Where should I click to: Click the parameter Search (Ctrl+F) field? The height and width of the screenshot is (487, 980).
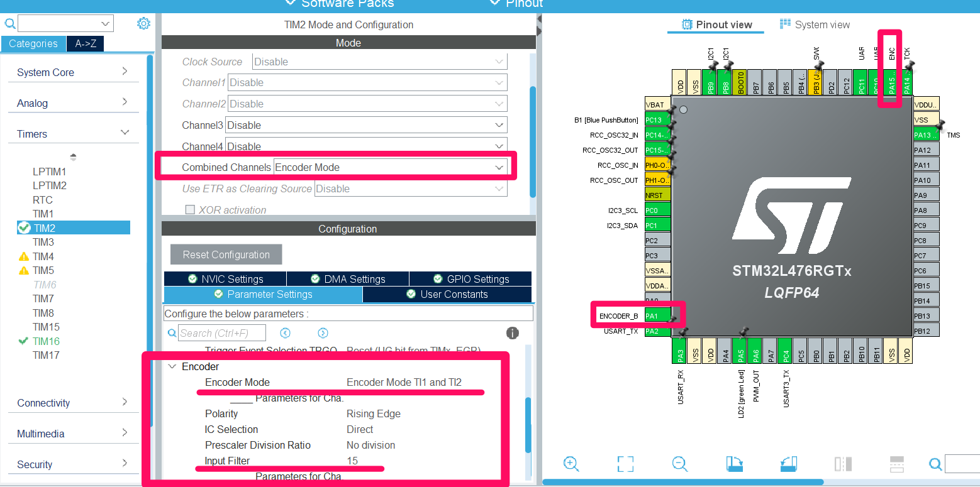222,333
